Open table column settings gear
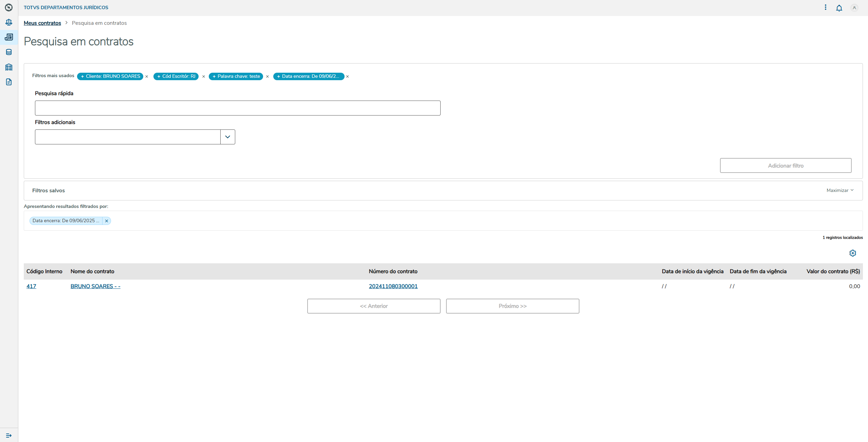Screen dimensions: 868x442 (x=852, y=253)
